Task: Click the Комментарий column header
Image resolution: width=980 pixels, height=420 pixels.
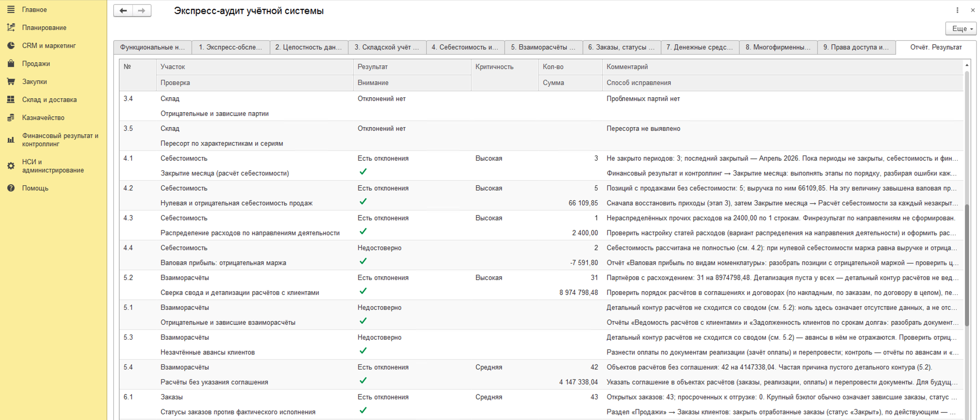Action: click(782, 67)
